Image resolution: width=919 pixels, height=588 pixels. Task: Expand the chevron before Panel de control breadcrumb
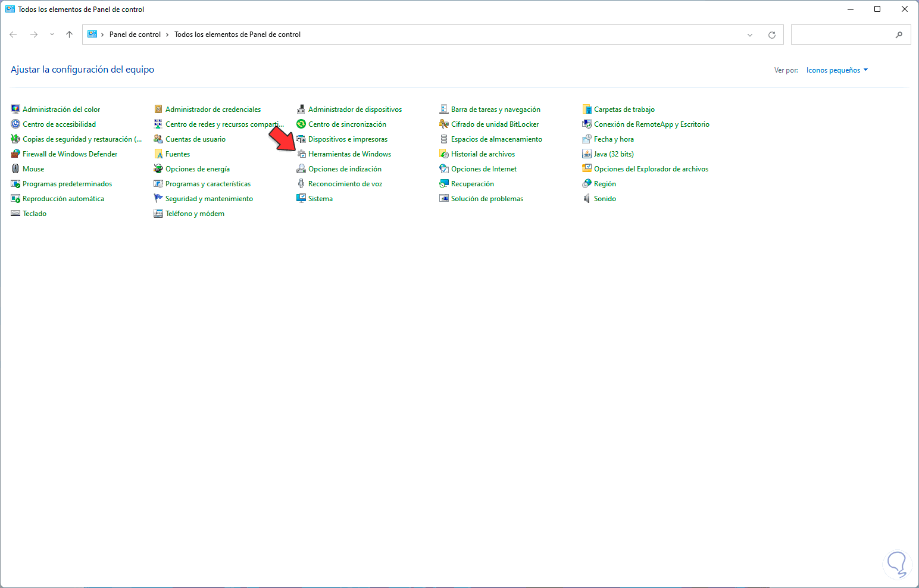[102, 35]
